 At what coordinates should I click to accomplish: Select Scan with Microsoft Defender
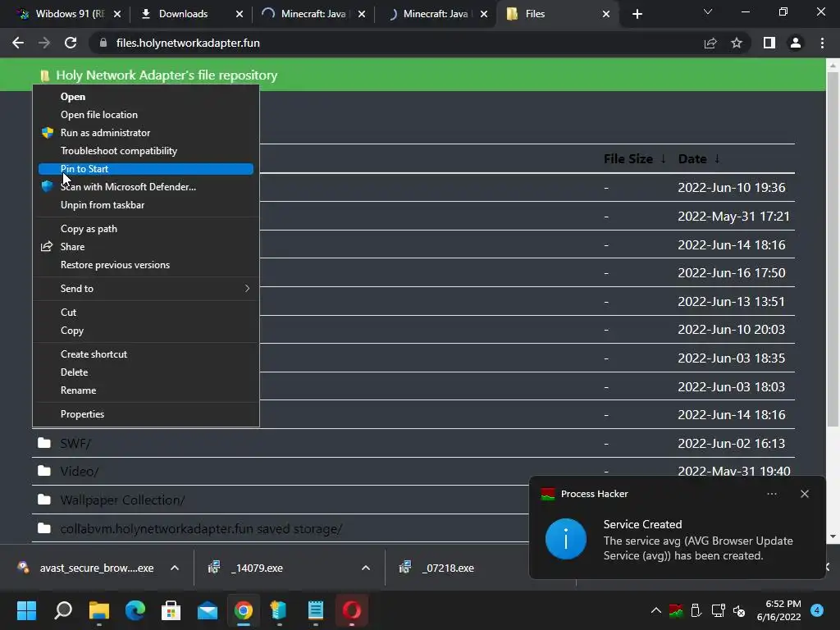[x=146, y=187]
